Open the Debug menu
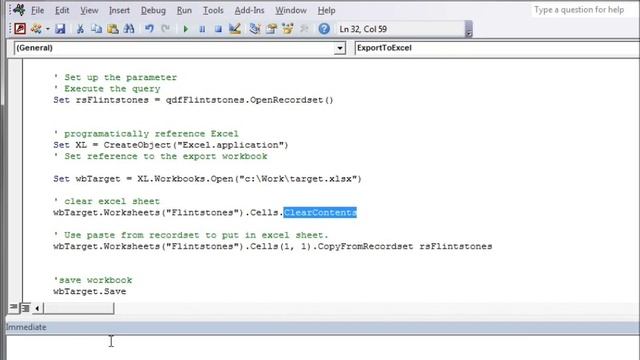640x360 pixels. (153, 10)
